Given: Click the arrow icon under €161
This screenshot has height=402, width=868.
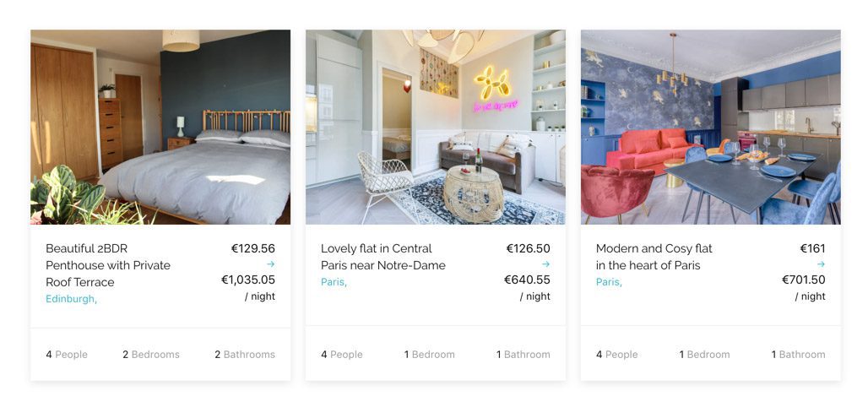Looking at the screenshot, I should click(x=821, y=264).
